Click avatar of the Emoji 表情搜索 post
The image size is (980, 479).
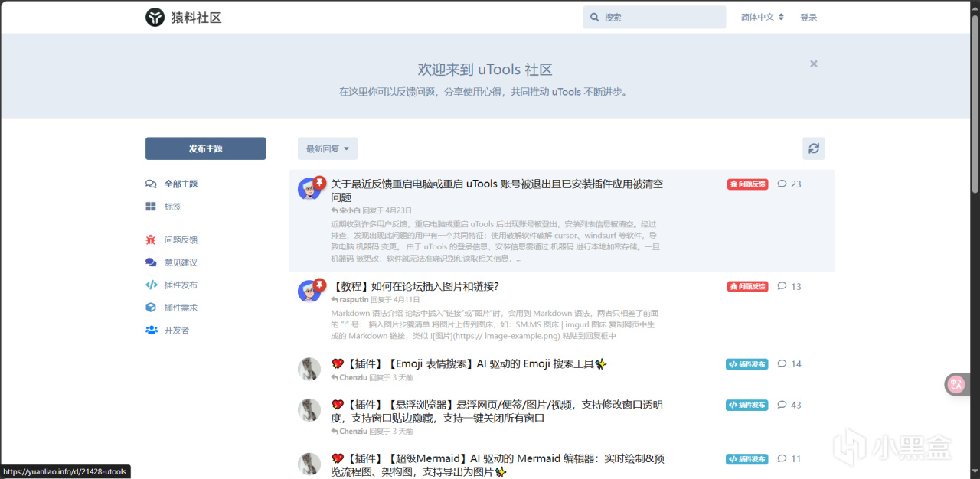pyautogui.click(x=309, y=369)
